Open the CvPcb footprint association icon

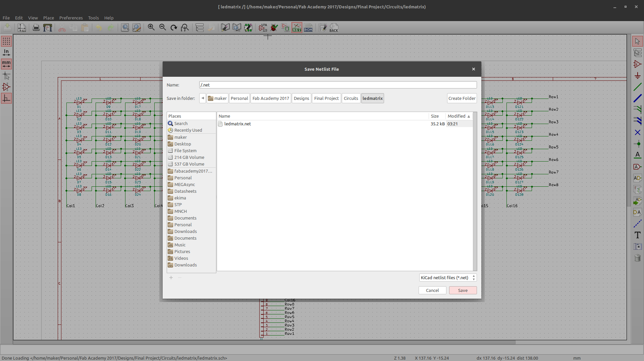tap(285, 27)
